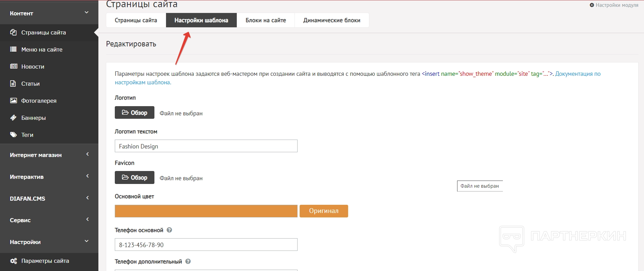Click the Новости newspaper icon
The image size is (644, 271).
point(14,67)
